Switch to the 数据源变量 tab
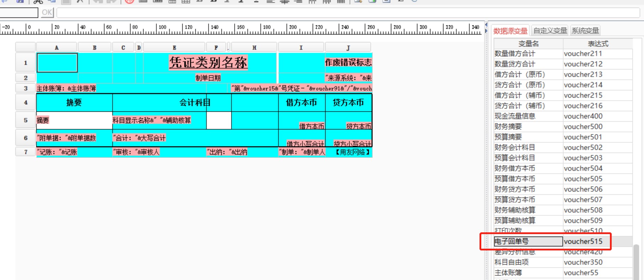 (x=510, y=31)
